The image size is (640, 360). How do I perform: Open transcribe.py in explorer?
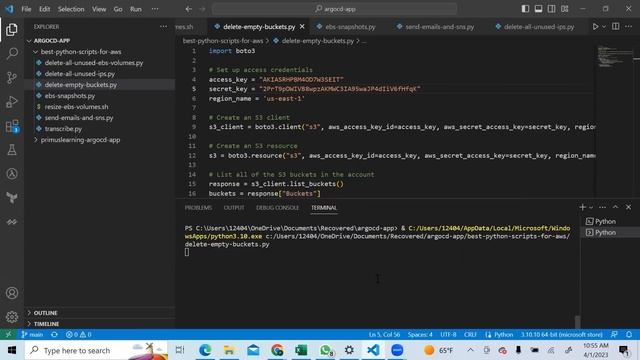click(63, 129)
